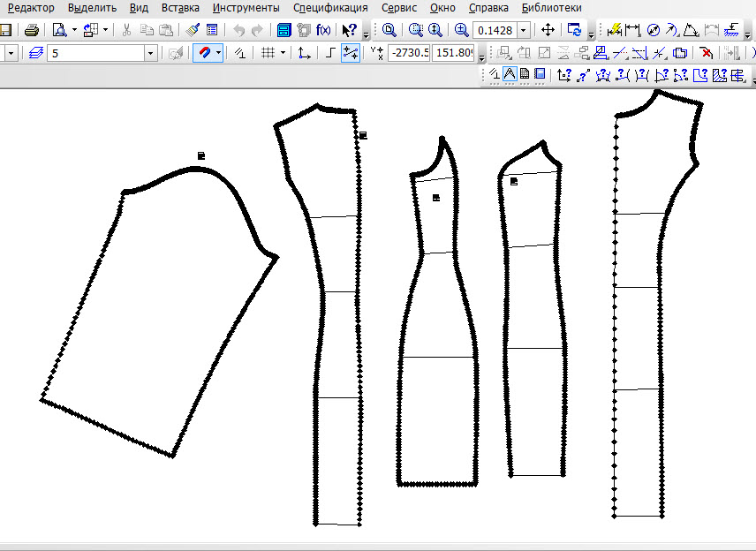Image resolution: width=756 pixels, height=551 pixels.
Task: Open Print Preview
Action: (60, 30)
